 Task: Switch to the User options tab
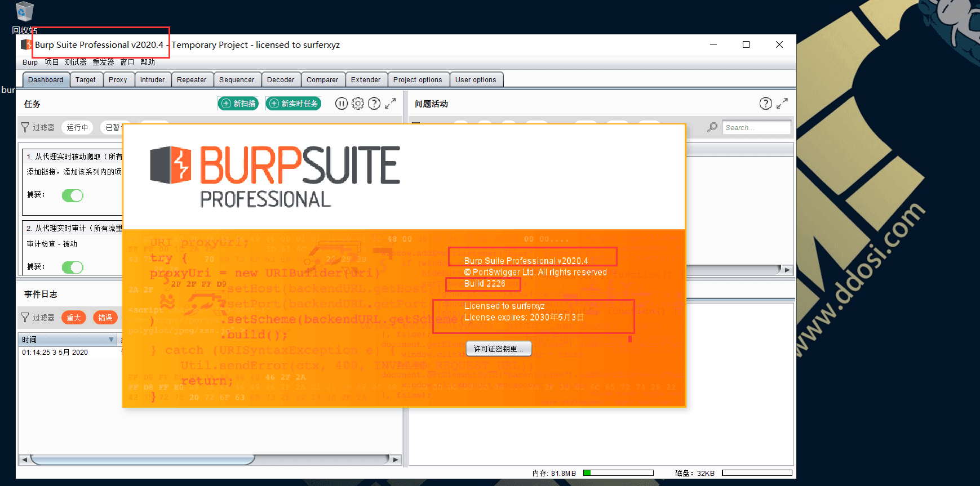476,80
